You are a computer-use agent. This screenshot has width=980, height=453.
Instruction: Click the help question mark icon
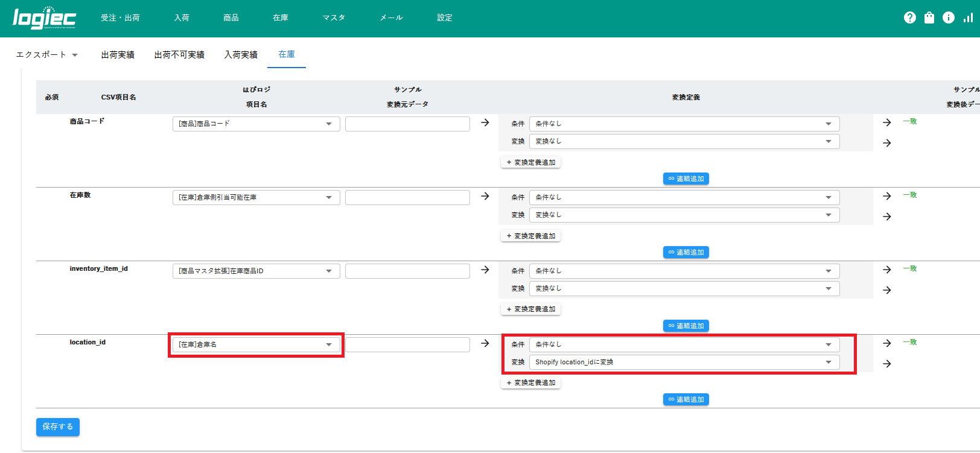click(x=909, y=18)
